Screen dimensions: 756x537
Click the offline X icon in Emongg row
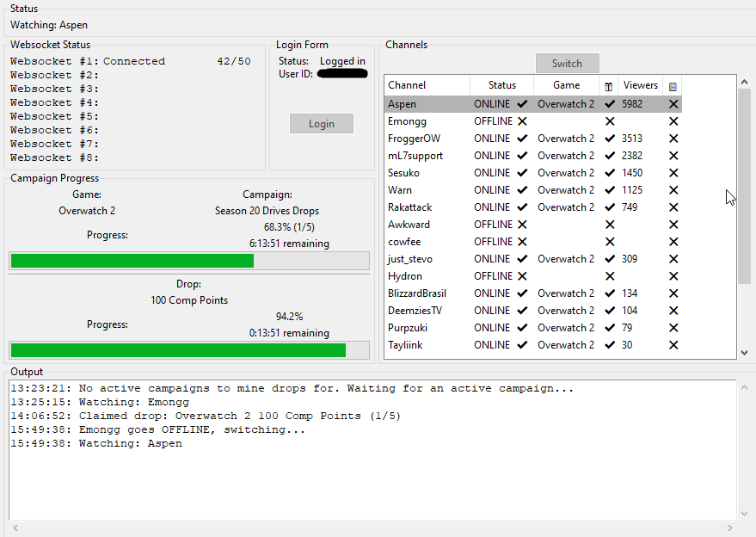click(x=522, y=121)
